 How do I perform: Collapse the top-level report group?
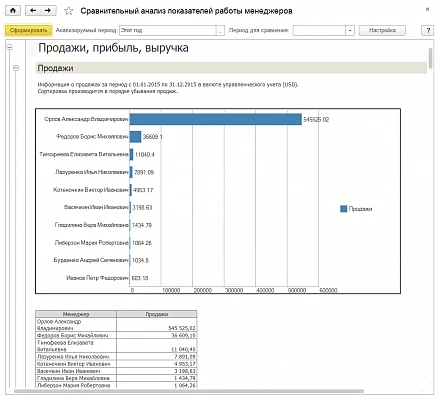[x=10, y=47]
